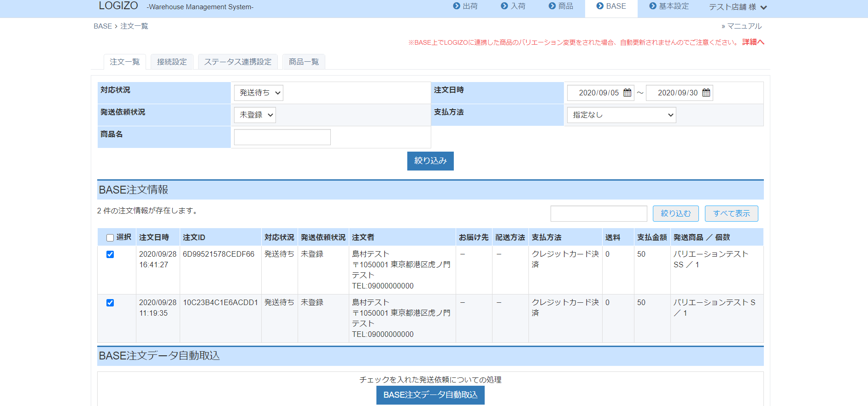Open the マニュアル link
This screenshot has height=406, width=868.
point(741,26)
